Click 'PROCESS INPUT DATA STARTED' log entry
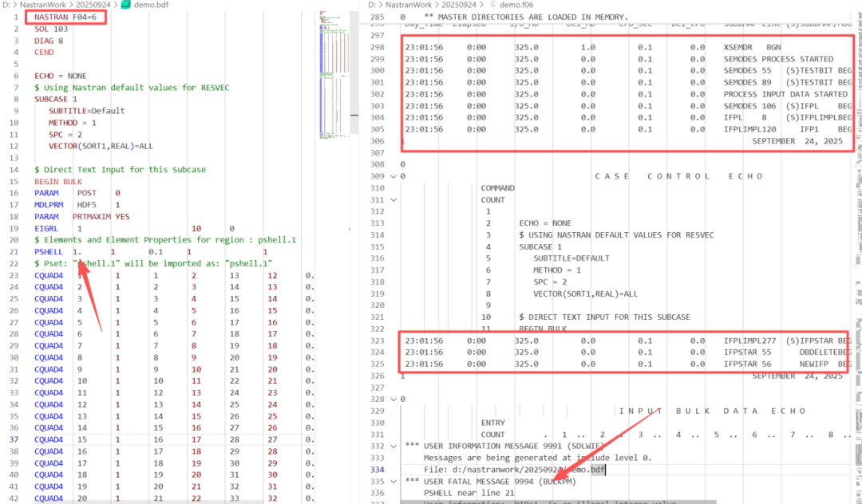Viewport: 862px width, 504px height. (x=785, y=94)
